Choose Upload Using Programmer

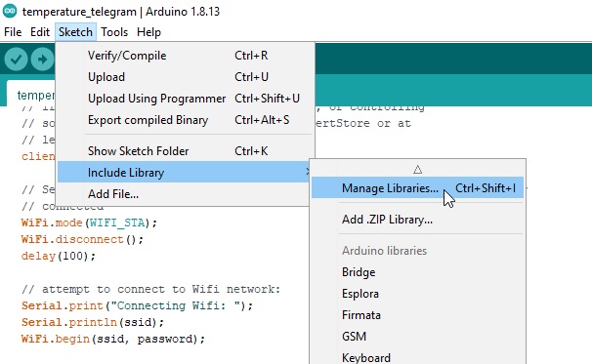[185, 99]
